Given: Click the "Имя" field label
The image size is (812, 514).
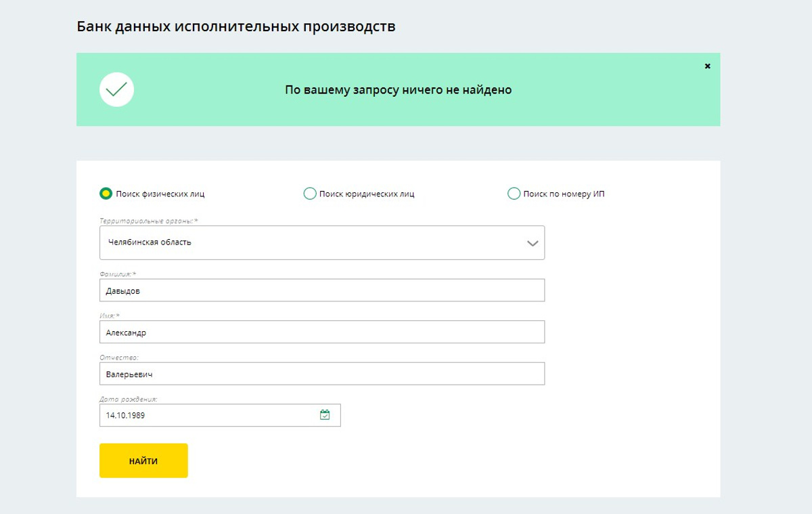Looking at the screenshot, I should 109,316.
